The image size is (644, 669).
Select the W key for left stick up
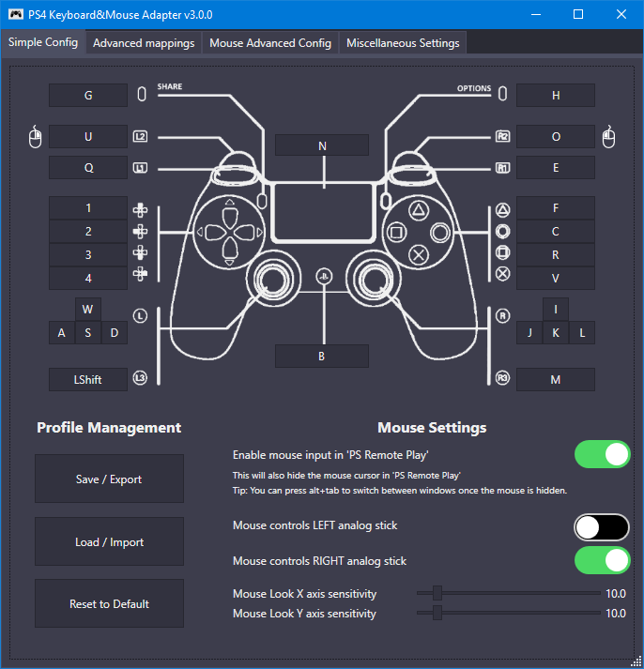coord(88,310)
